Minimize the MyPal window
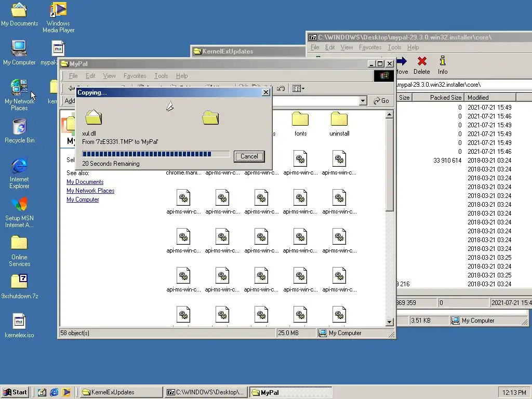 tap(372, 64)
